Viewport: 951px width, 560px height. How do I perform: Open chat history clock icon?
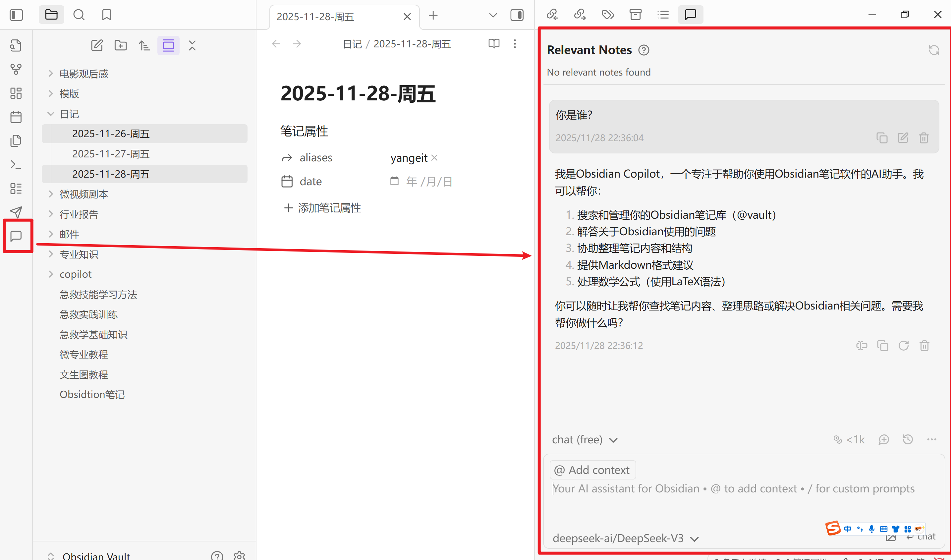908,440
